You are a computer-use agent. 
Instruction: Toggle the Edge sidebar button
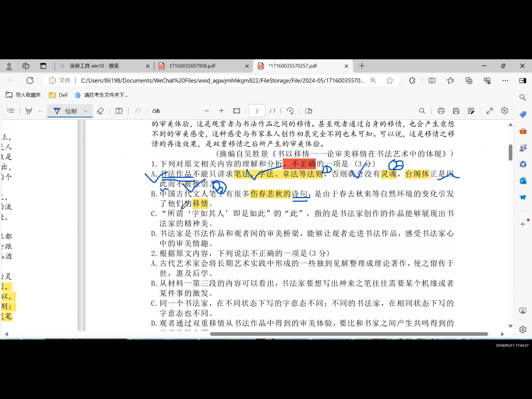(523, 81)
